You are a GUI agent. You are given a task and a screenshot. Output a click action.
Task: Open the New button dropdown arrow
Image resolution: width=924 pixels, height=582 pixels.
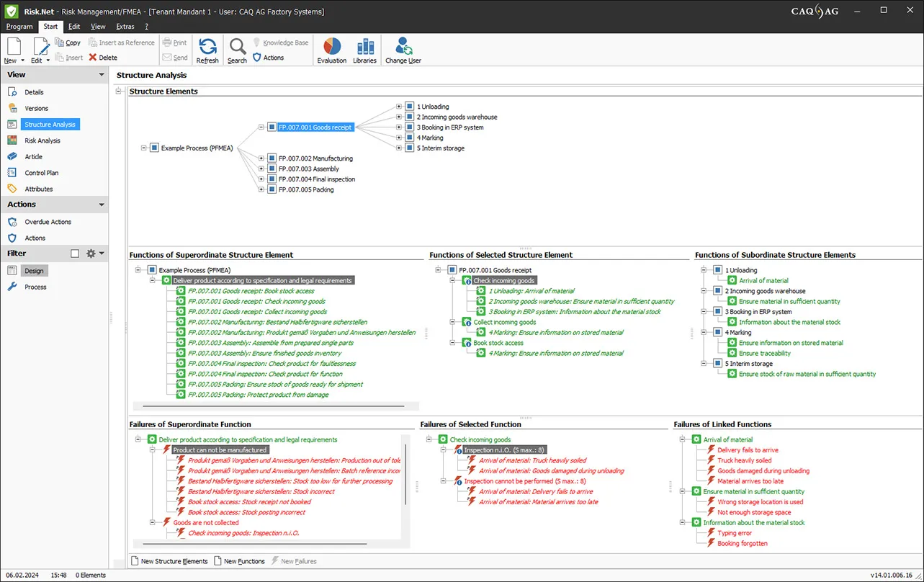click(22, 61)
